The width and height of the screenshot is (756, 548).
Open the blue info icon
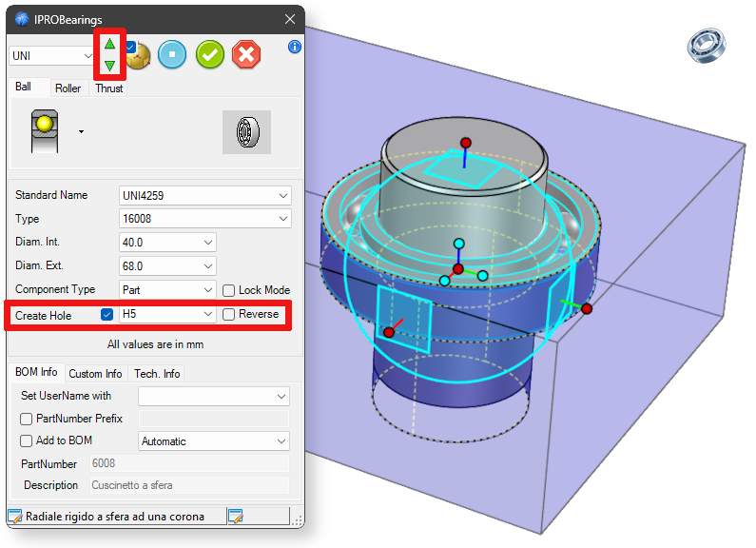294,47
